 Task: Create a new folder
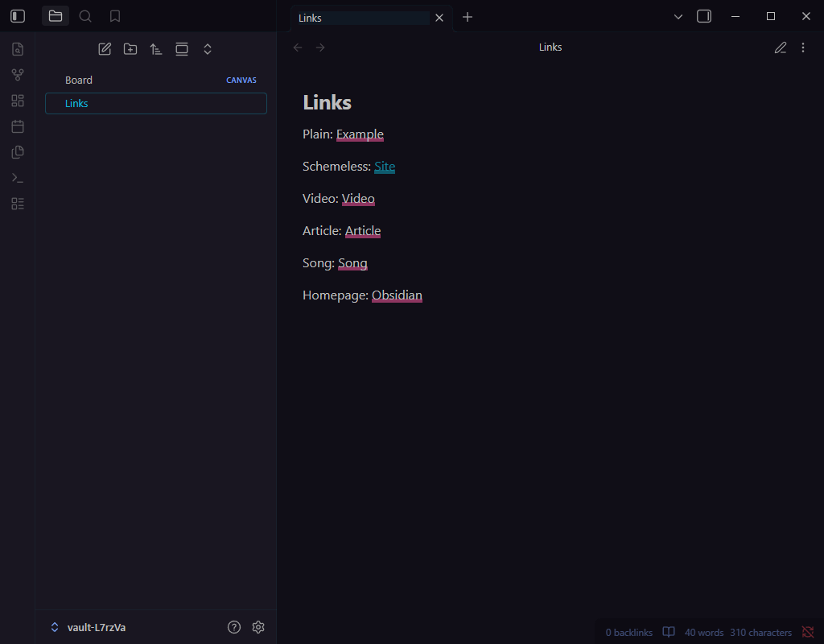point(130,49)
